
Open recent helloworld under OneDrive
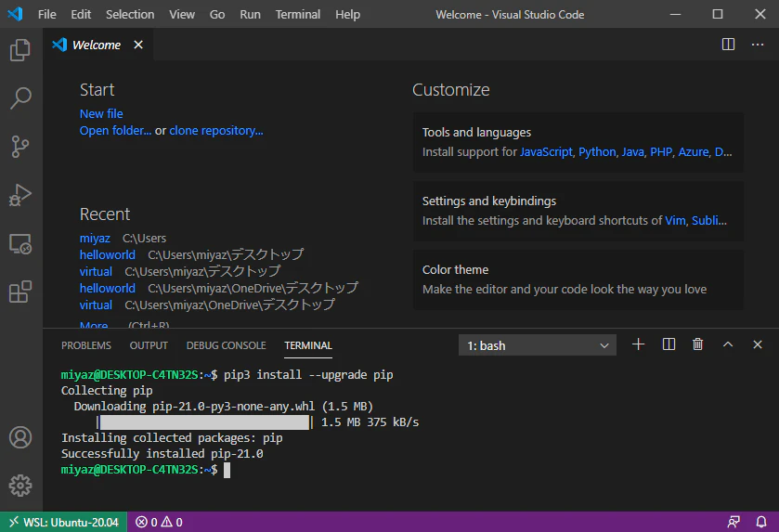point(108,288)
